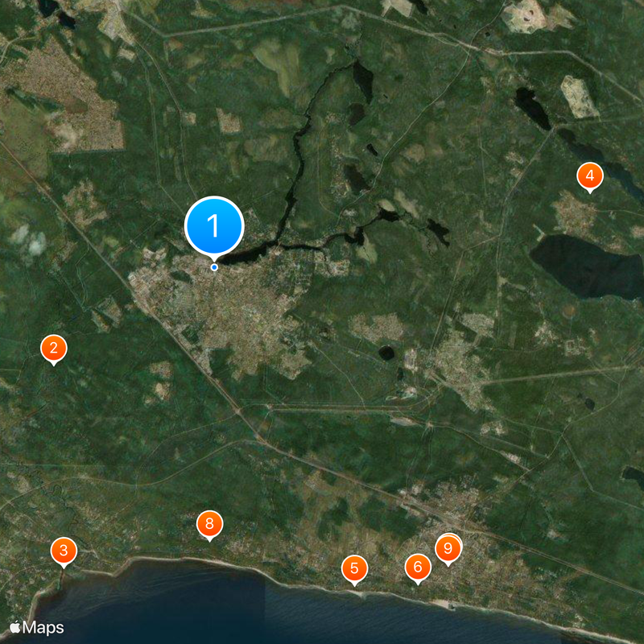Click the elongated dark lake northwest of pin 4
Screen dimensions: 644x644
point(533,108)
